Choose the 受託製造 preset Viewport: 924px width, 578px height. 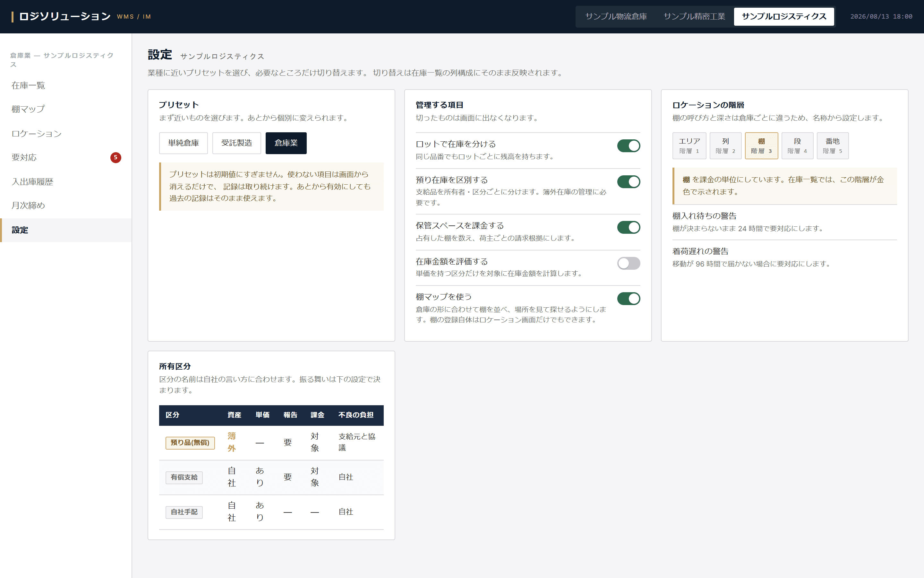pos(236,143)
